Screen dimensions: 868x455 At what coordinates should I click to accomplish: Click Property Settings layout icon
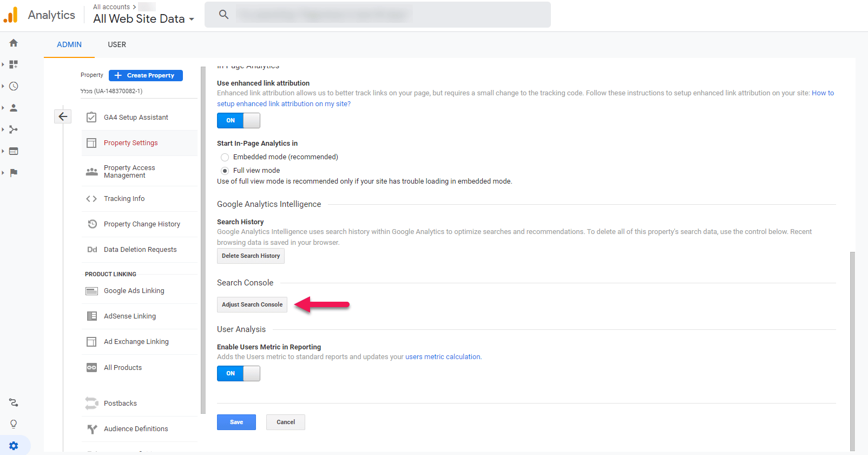[x=91, y=143]
